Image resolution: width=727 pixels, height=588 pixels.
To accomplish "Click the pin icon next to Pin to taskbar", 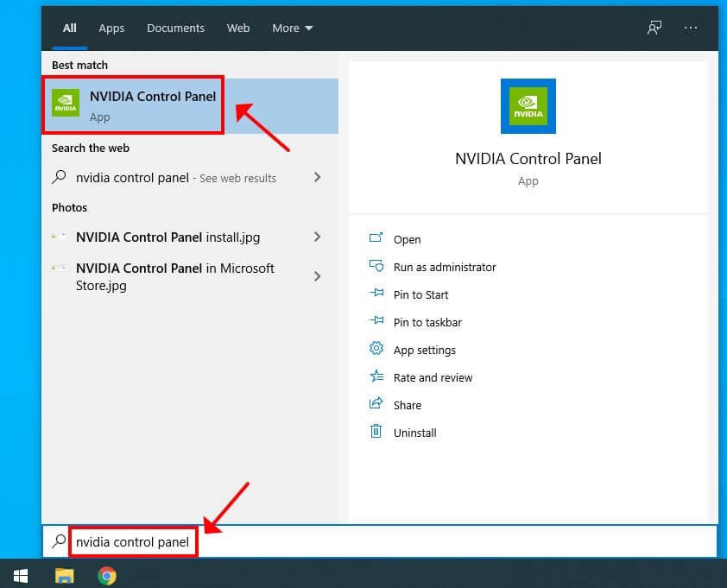I will click(376, 320).
